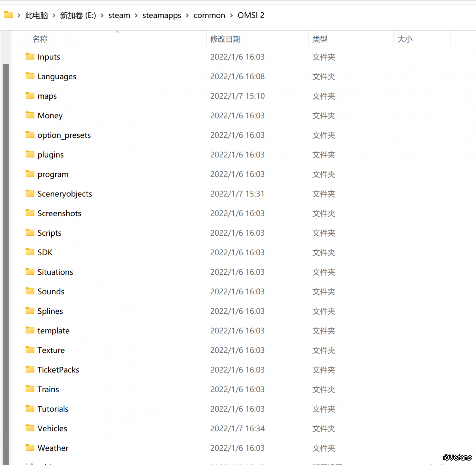Sort files by the 类型 column header
Viewport: 476px width, 465px height.
coord(320,39)
